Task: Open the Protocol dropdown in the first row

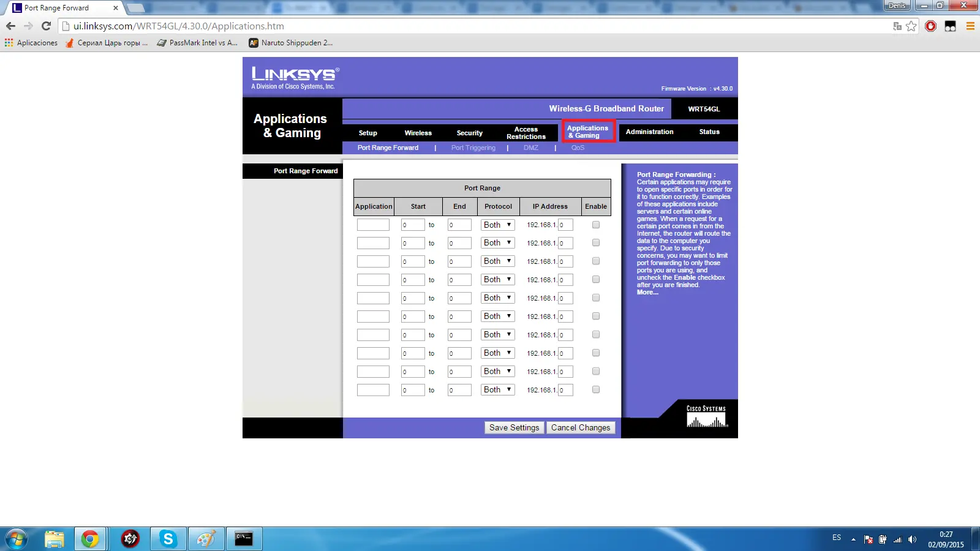Action: pos(498,225)
